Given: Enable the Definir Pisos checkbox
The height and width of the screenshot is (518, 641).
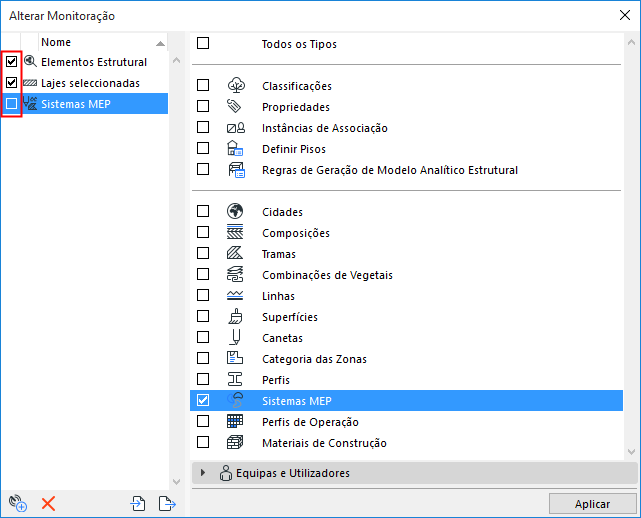Looking at the screenshot, I should [203, 148].
